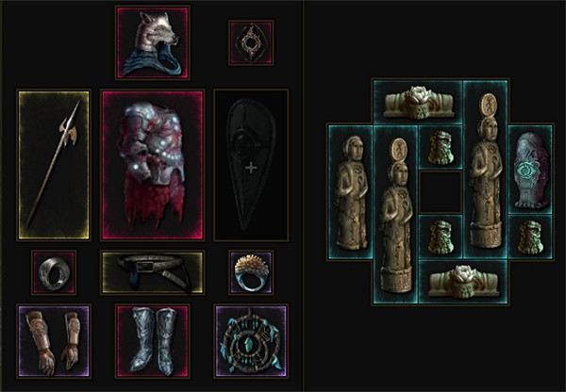
Task: Select the steel greaves boots
Action: point(152,341)
